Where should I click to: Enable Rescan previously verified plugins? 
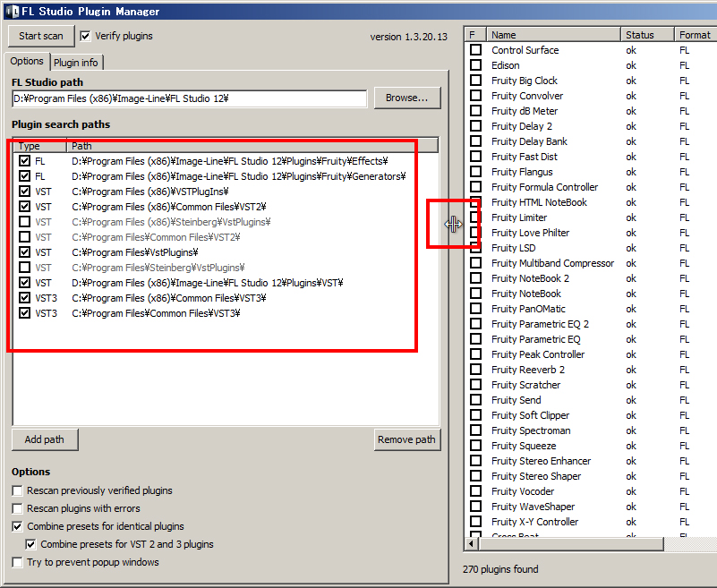[x=17, y=490]
